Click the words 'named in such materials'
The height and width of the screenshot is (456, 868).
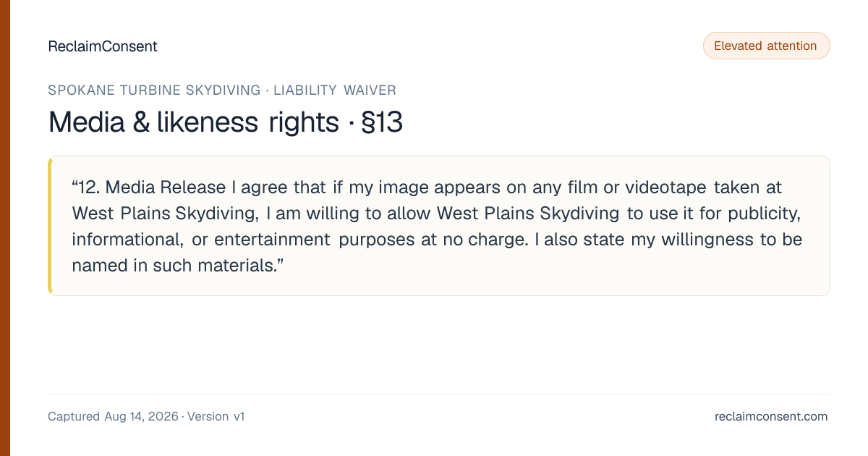click(x=174, y=266)
